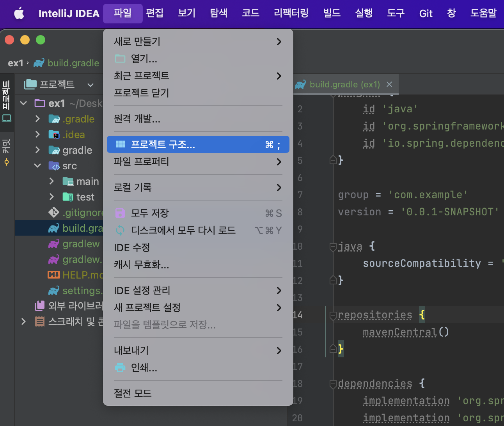Select IDE 수정 menu entry
This screenshot has width=504, height=426.
pyautogui.click(x=198, y=247)
